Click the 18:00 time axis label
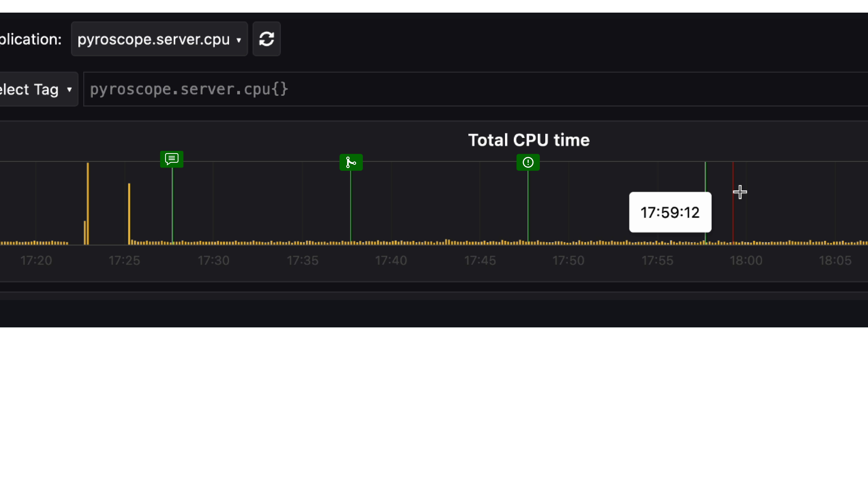Image resolution: width=868 pixels, height=488 pixels. click(x=746, y=260)
